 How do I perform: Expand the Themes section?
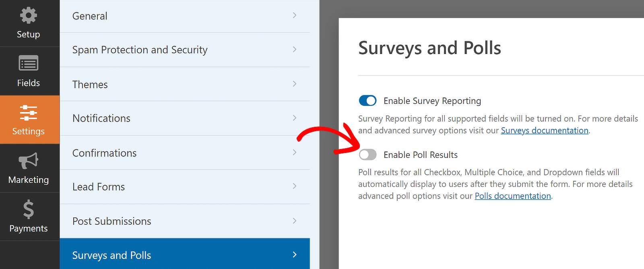coord(295,84)
